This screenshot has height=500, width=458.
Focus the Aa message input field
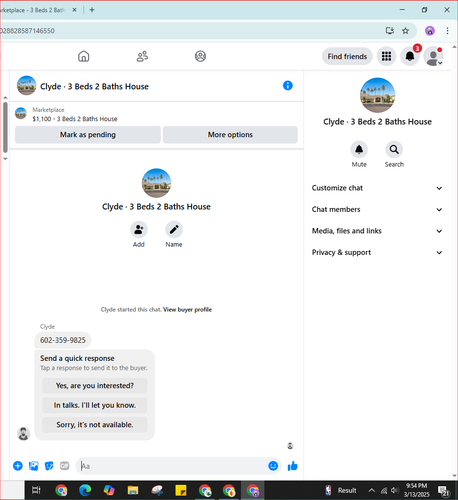pos(173,466)
